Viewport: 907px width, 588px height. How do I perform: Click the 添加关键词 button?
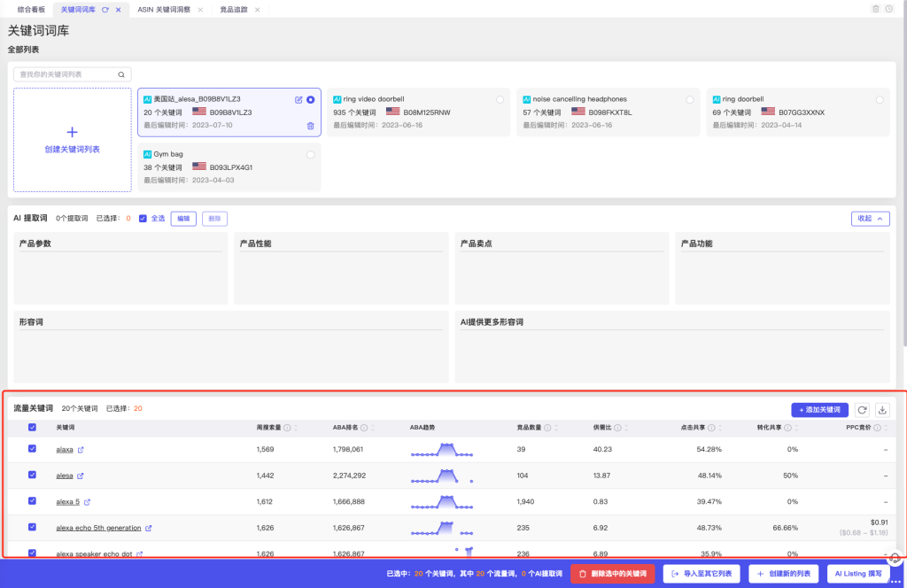[819, 410]
